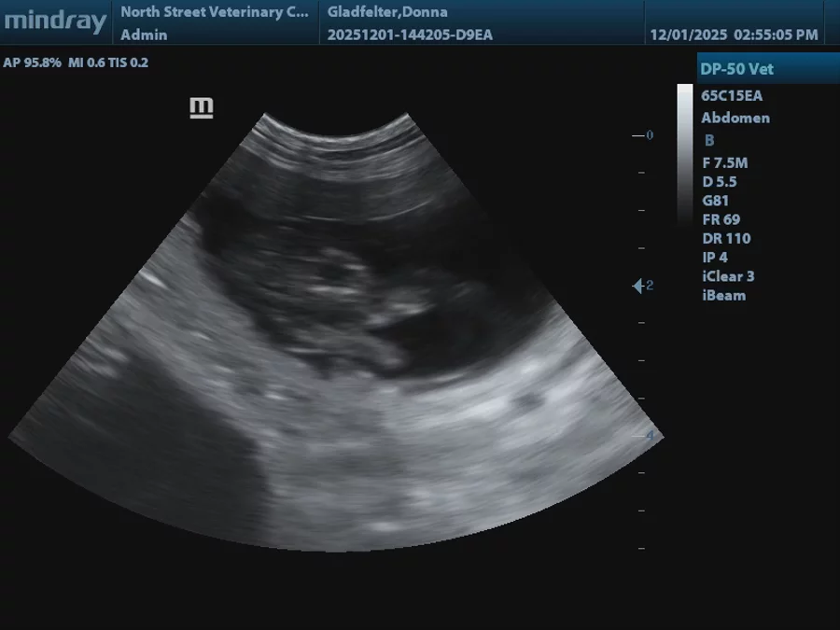
Task: Click the 0 depth scale marker
Action: pyautogui.click(x=649, y=135)
